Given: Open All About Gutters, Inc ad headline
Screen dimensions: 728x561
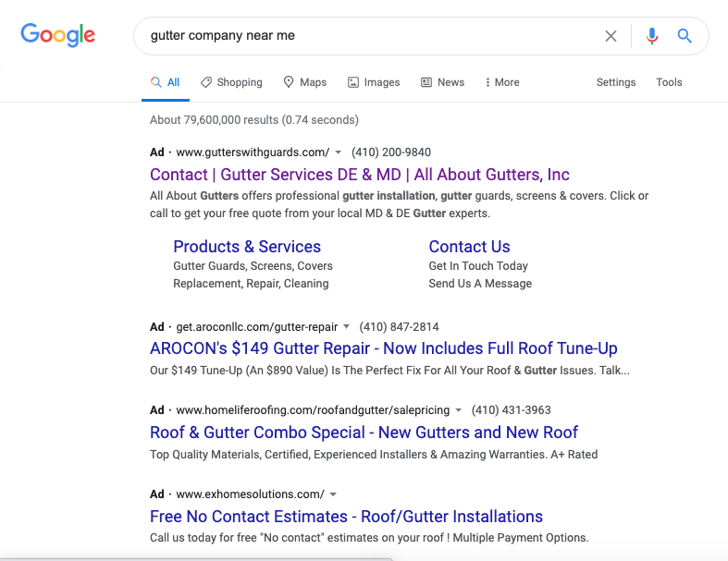Looking at the screenshot, I should point(359,175).
